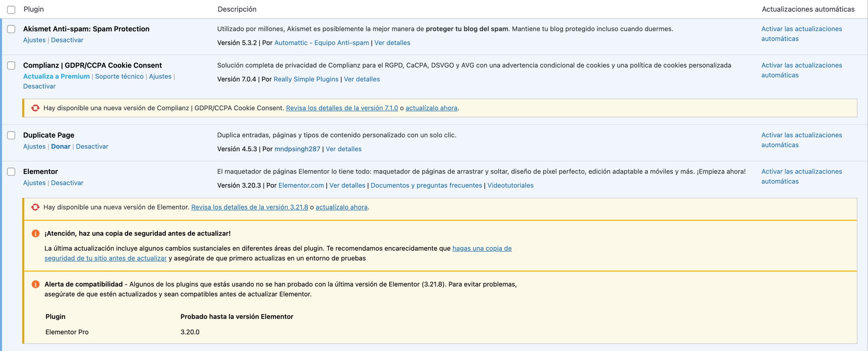
Task: Open Ajustes for Akismet Anti-spam
Action: tap(34, 40)
